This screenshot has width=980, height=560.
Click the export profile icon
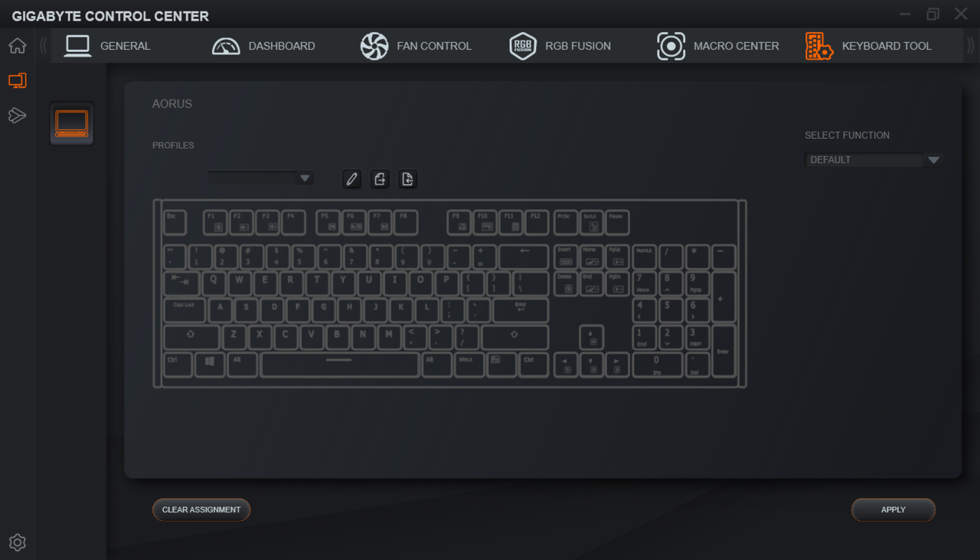coord(380,179)
